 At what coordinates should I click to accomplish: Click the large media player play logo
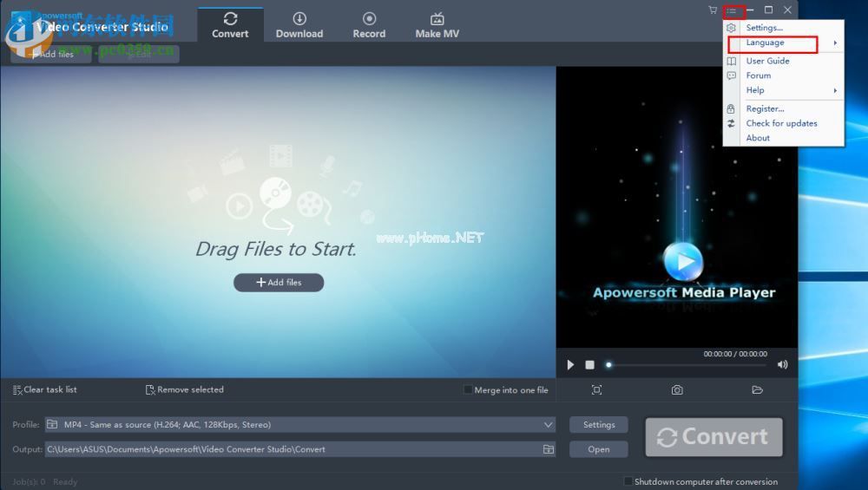(x=683, y=261)
